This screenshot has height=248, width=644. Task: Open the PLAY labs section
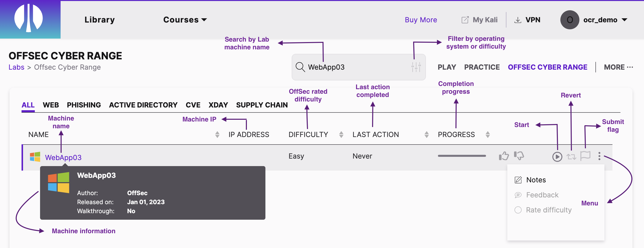[447, 67]
